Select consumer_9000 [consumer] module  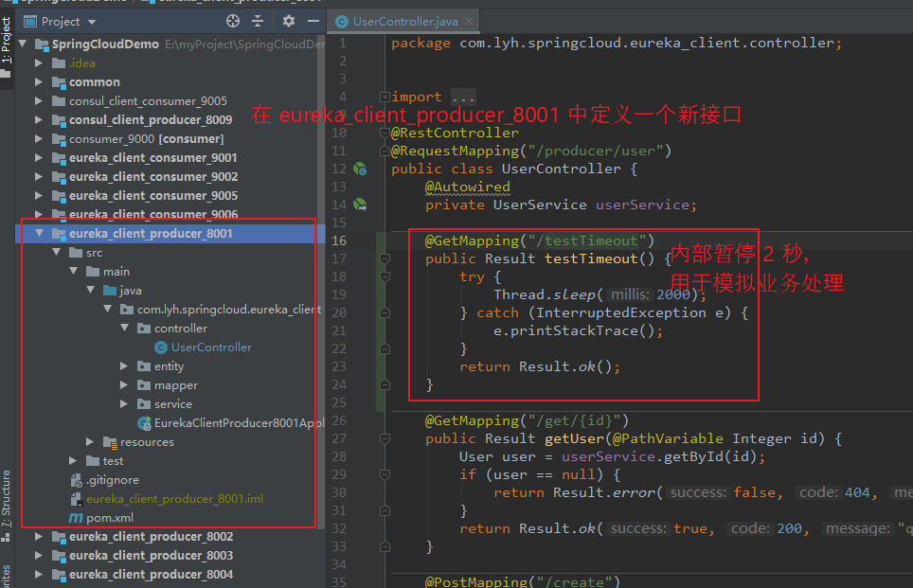146,139
